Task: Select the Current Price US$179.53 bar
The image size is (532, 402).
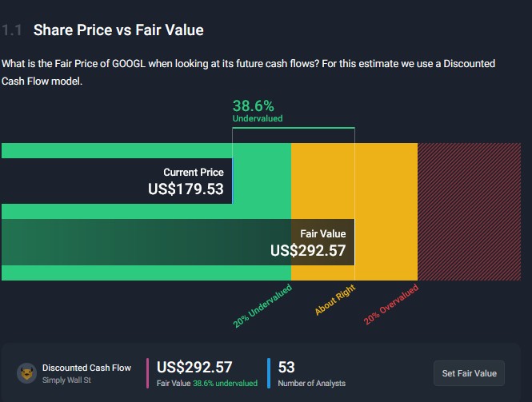Action: [x=117, y=181]
